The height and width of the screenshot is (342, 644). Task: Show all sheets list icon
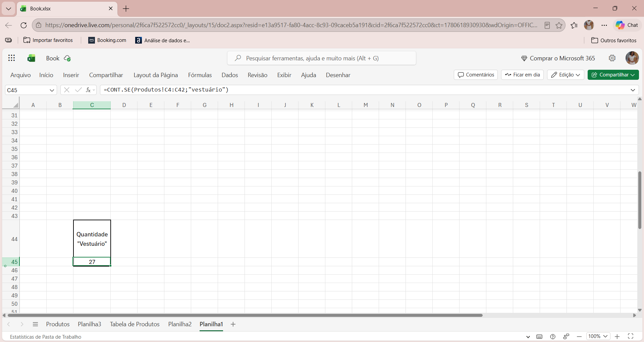(35, 324)
